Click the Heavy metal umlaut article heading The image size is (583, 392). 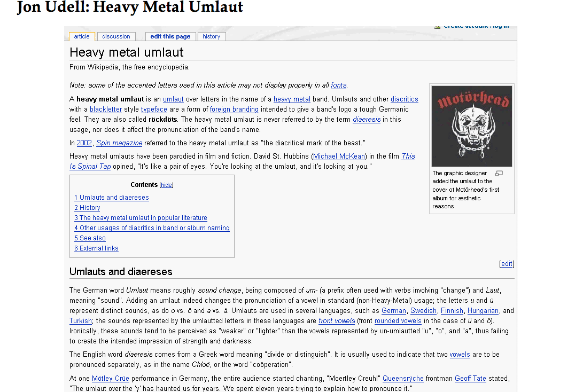click(x=127, y=52)
